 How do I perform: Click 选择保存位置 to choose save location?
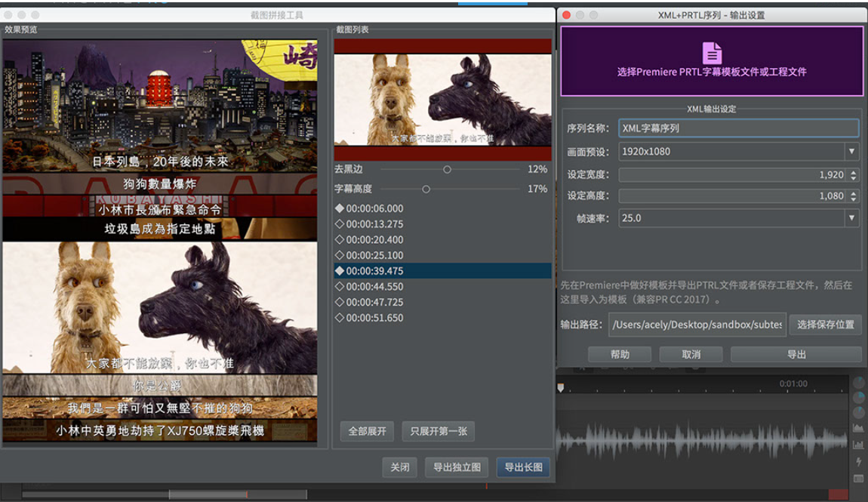click(x=826, y=325)
